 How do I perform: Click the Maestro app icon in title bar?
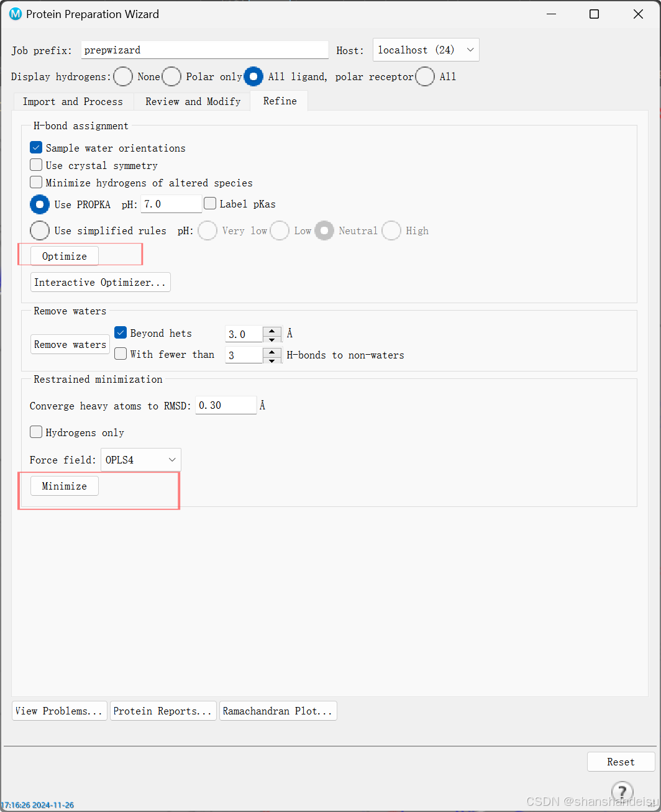[x=16, y=14]
